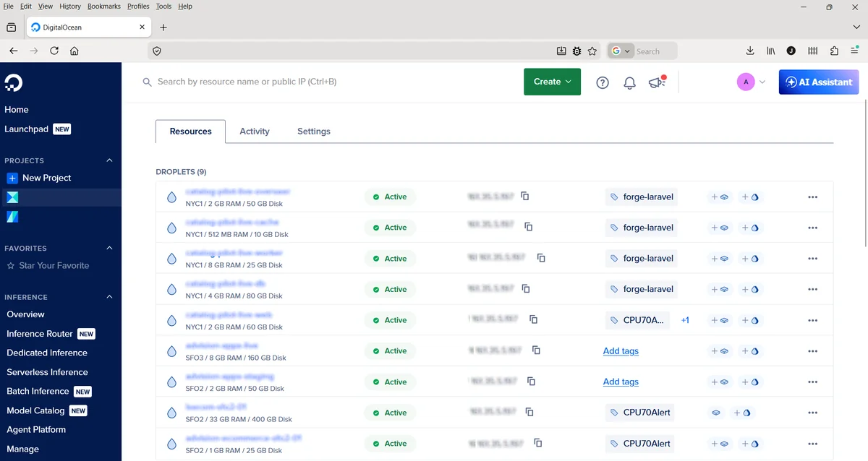The width and height of the screenshot is (868, 461).
Task: Show the +1 additional tags for CPU70A row
Action: 685,320
